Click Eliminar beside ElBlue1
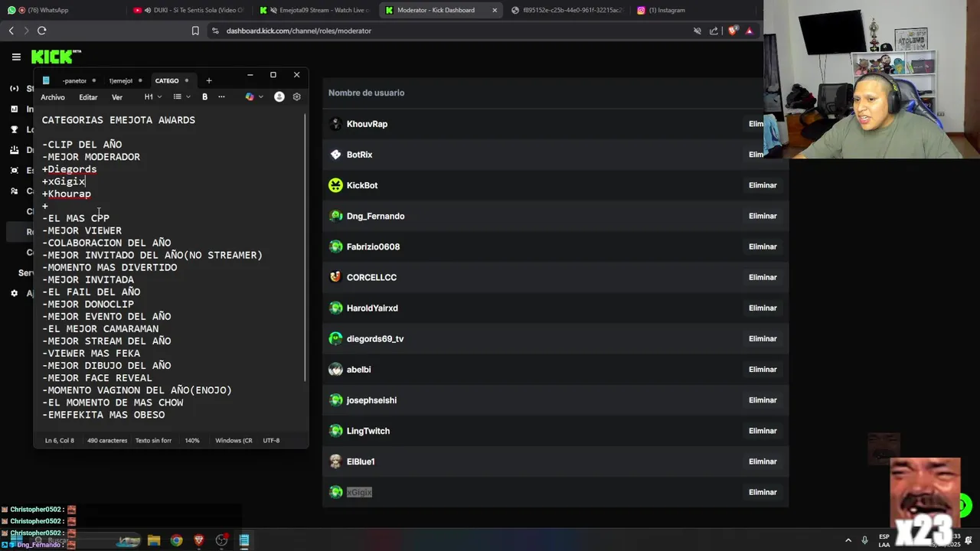Screen dimensions: 980x551 tap(763, 461)
